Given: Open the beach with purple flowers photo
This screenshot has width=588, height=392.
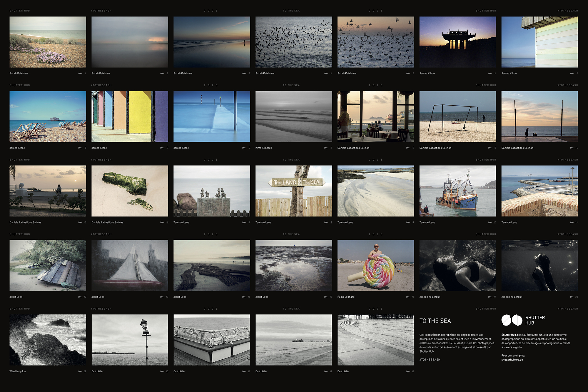Looking at the screenshot, I should (48, 42).
